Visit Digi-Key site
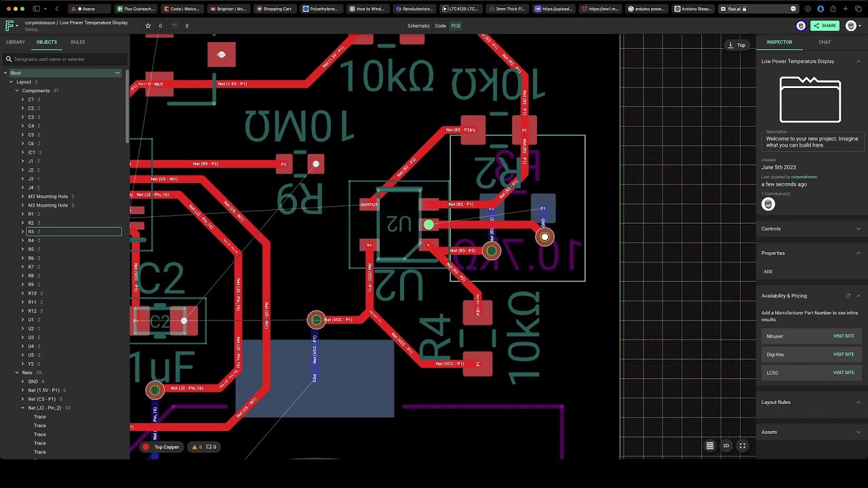This screenshot has width=868, height=488. click(x=844, y=354)
